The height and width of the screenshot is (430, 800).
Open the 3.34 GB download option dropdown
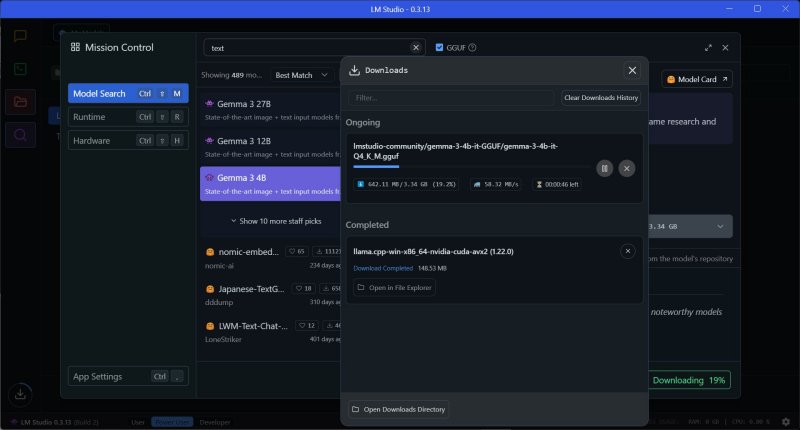[690, 227]
